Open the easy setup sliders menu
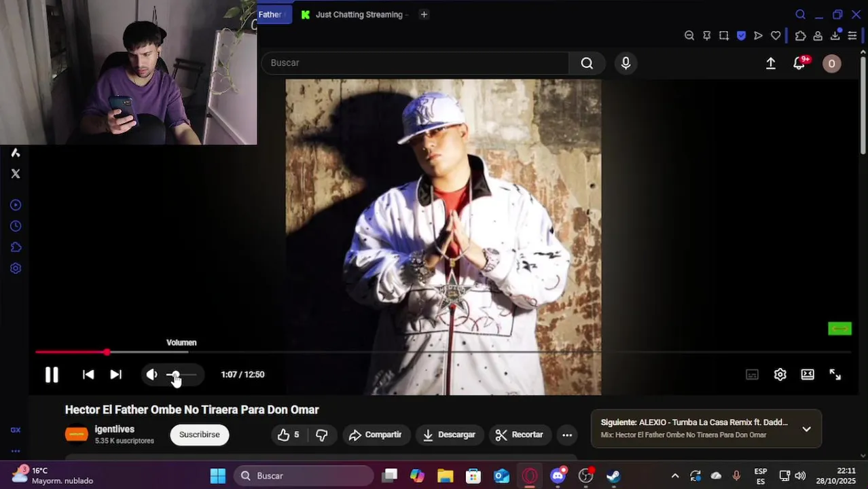This screenshot has width=868, height=489. [x=852, y=36]
